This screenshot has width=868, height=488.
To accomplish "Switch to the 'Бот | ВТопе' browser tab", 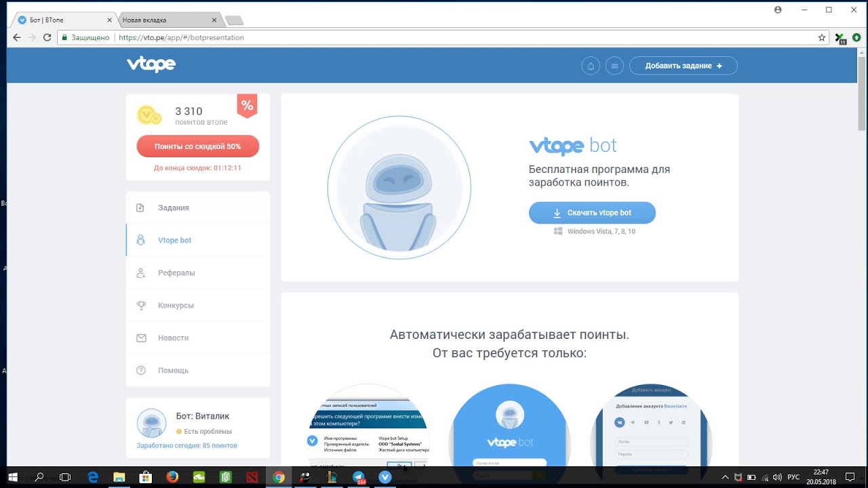I will point(63,20).
